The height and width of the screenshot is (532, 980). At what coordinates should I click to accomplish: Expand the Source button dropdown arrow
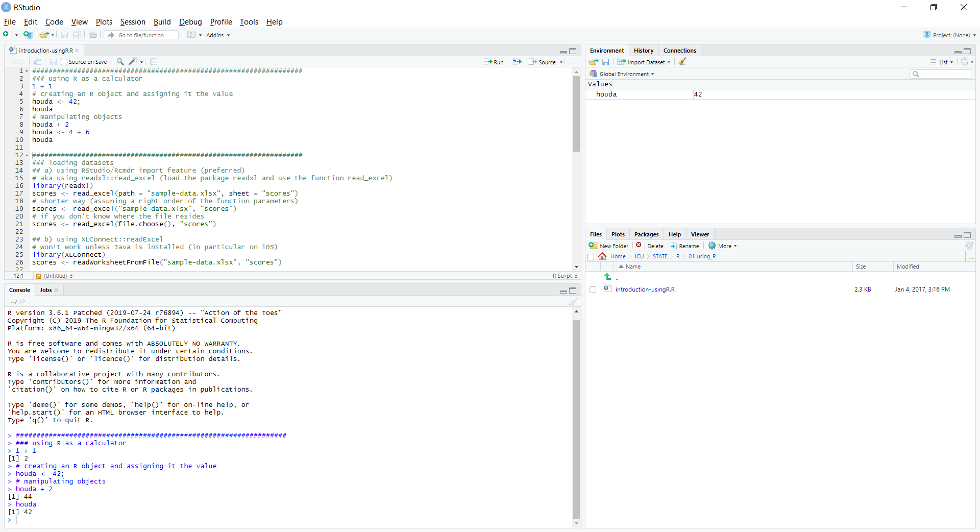[x=560, y=62]
